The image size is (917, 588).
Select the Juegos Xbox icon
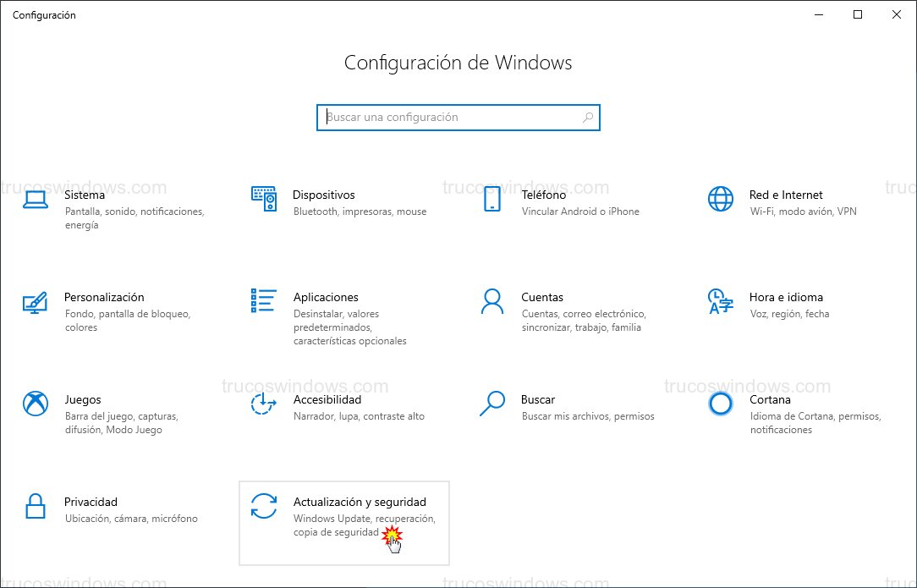[36, 404]
